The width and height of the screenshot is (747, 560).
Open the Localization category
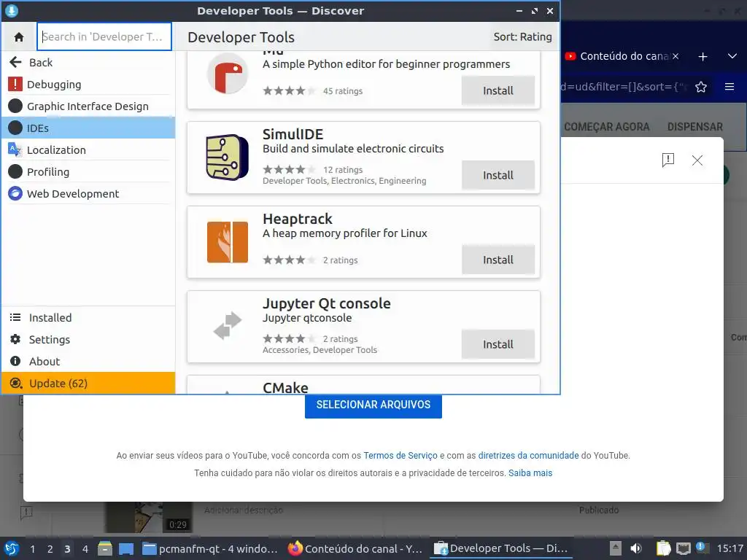(88, 150)
